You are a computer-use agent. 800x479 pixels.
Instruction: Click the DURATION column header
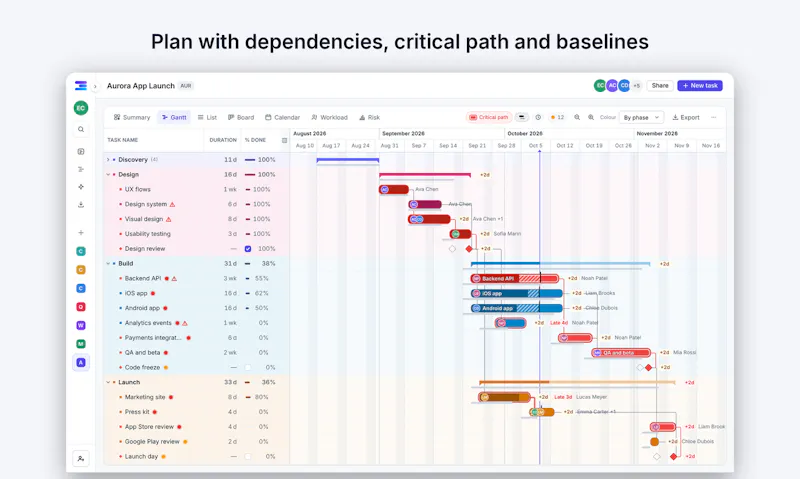223,140
